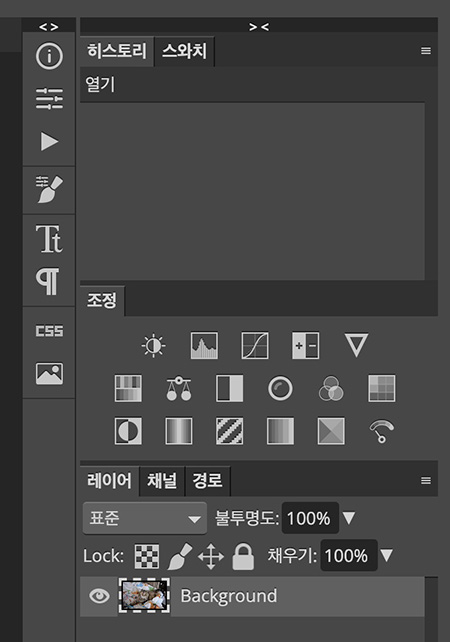Select the Background layer name
Screen dimensions: 450x642
(229, 596)
